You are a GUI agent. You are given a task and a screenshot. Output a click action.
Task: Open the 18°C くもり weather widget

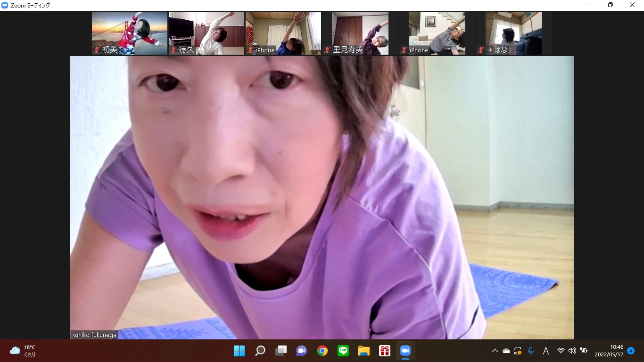tap(23, 351)
